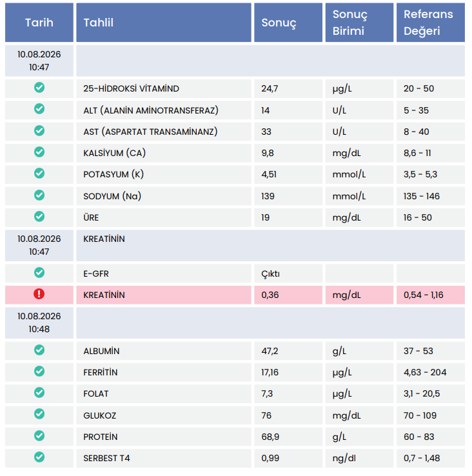This screenshot has width=472, height=476.
Task: Click the green check icon for 25-HİDROKSİ VİTAMİND
Action: [39, 88]
